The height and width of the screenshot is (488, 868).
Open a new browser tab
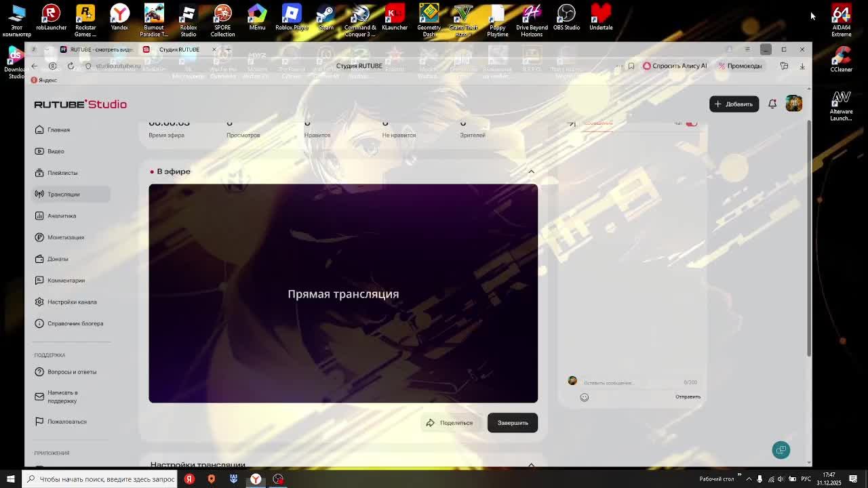point(229,49)
